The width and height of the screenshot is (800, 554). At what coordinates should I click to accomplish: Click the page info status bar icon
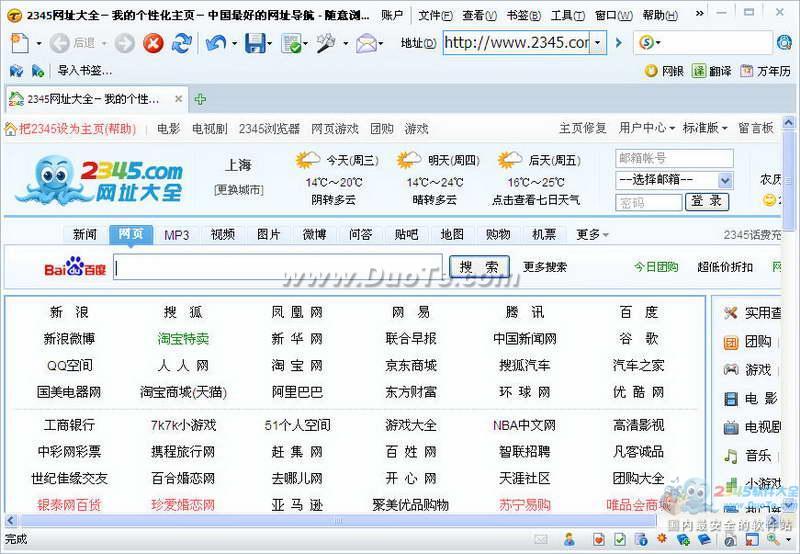click(x=641, y=539)
